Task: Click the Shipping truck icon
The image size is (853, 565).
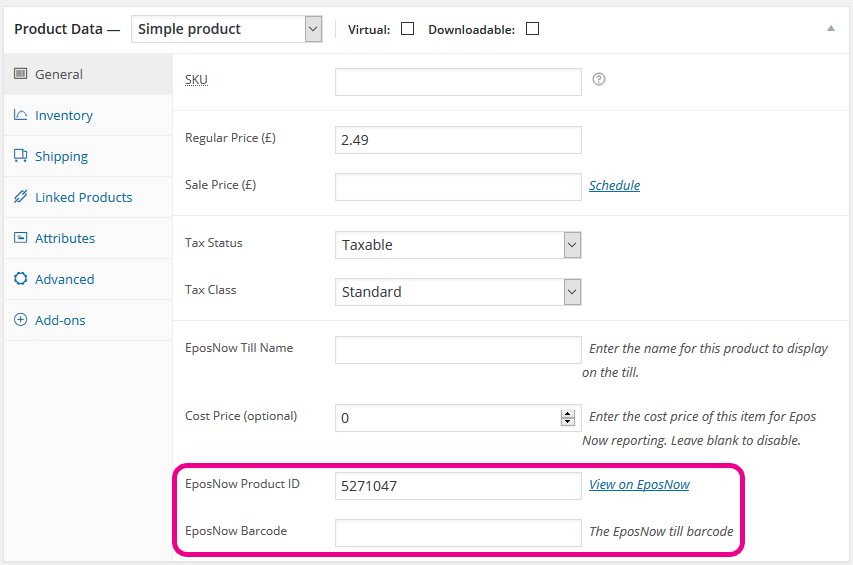Action: pyautogui.click(x=21, y=156)
